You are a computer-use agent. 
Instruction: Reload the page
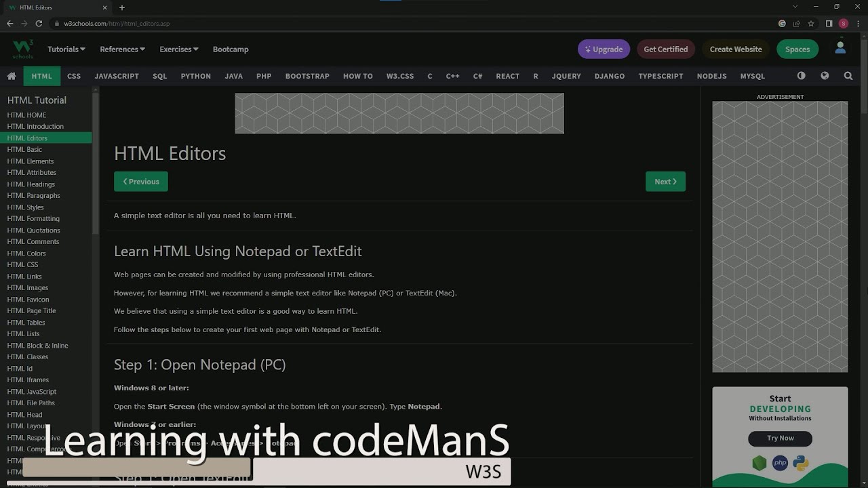(39, 23)
